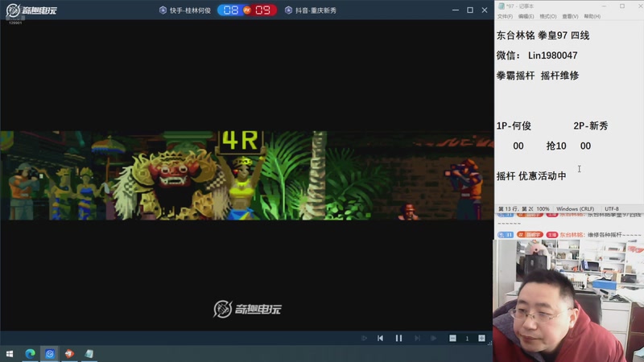Click the badge icon before 抖音-重庆新秀
The height and width of the screenshot is (362, 644).
click(289, 10)
